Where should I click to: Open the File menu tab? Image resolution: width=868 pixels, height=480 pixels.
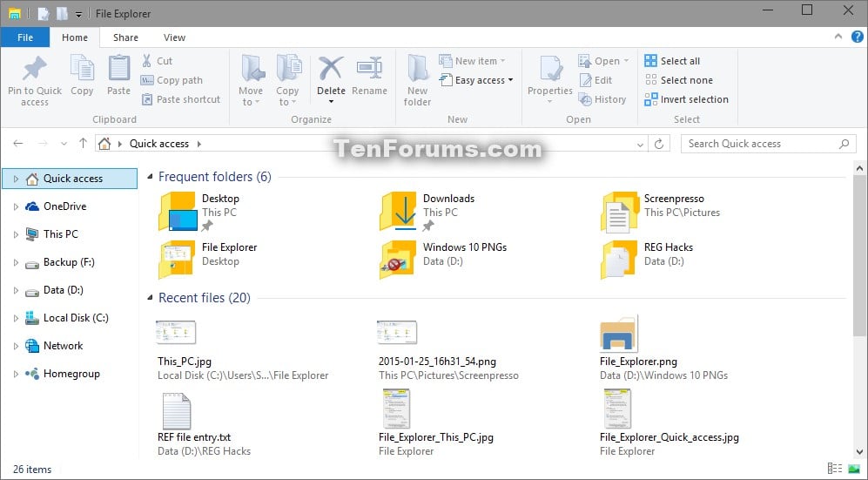pyautogui.click(x=25, y=37)
